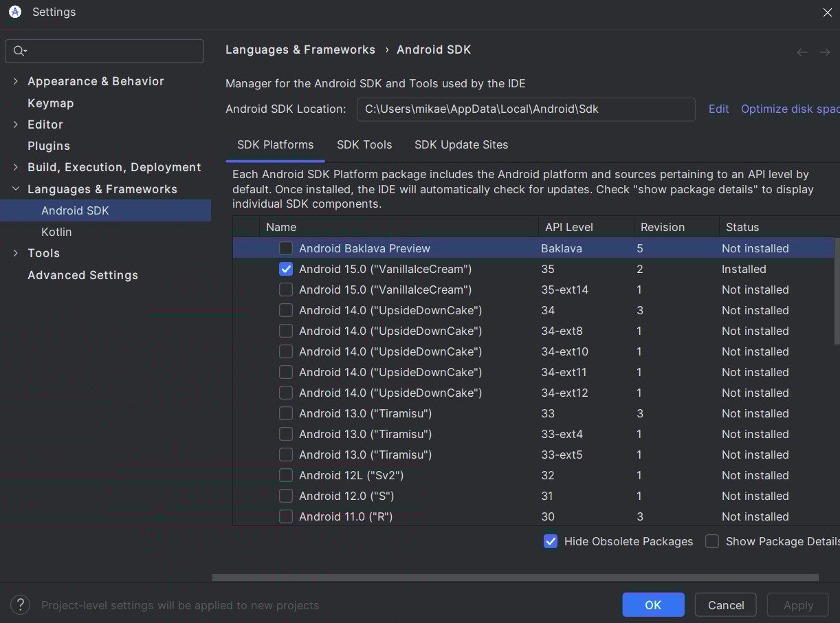Confirm with the OK button
This screenshot has height=623, width=840.
coord(653,605)
